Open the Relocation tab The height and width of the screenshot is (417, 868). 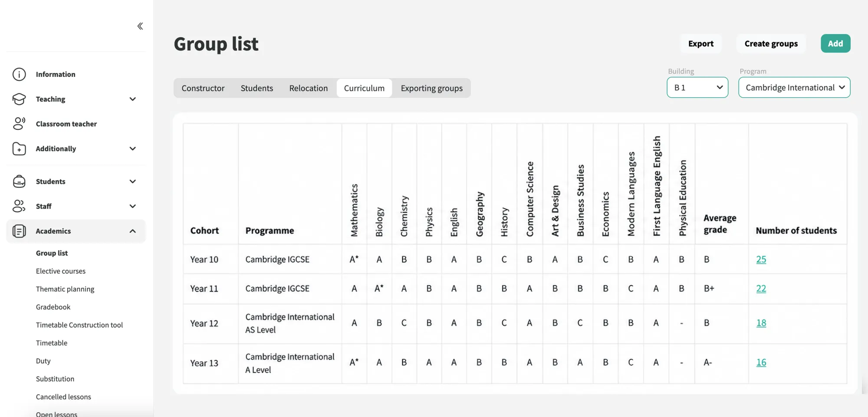(x=309, y=88)
